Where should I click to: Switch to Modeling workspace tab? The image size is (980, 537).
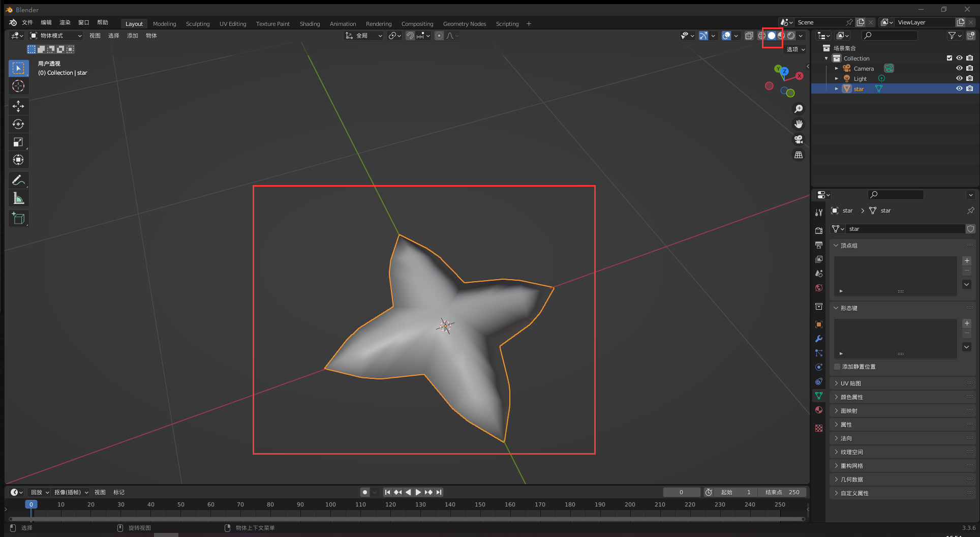tap(164, 24)
